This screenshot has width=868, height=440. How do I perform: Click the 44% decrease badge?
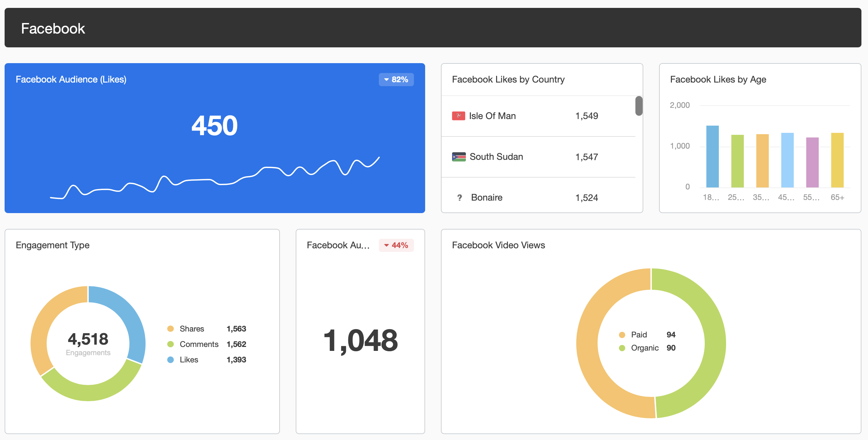(x=396, y=245)
